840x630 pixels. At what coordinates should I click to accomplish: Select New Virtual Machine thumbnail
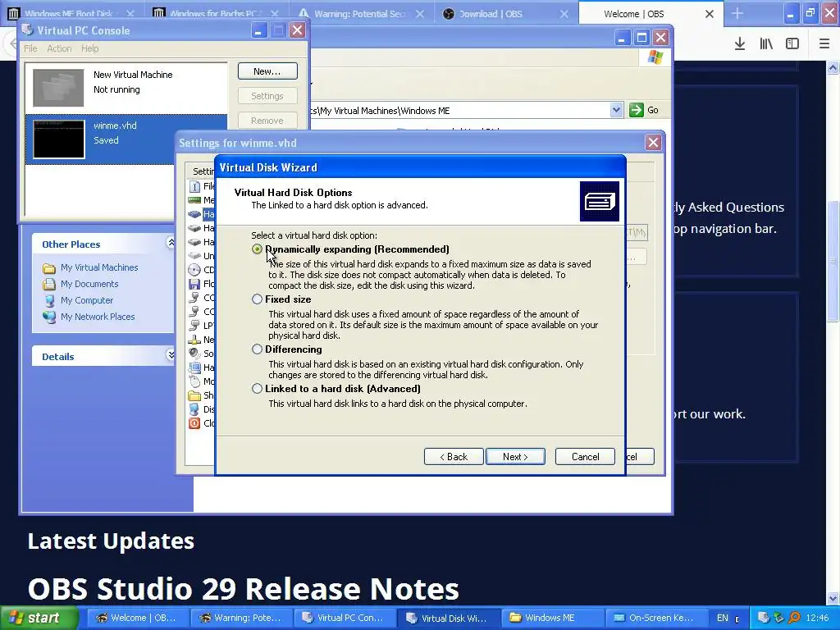[x=58, y=87]
